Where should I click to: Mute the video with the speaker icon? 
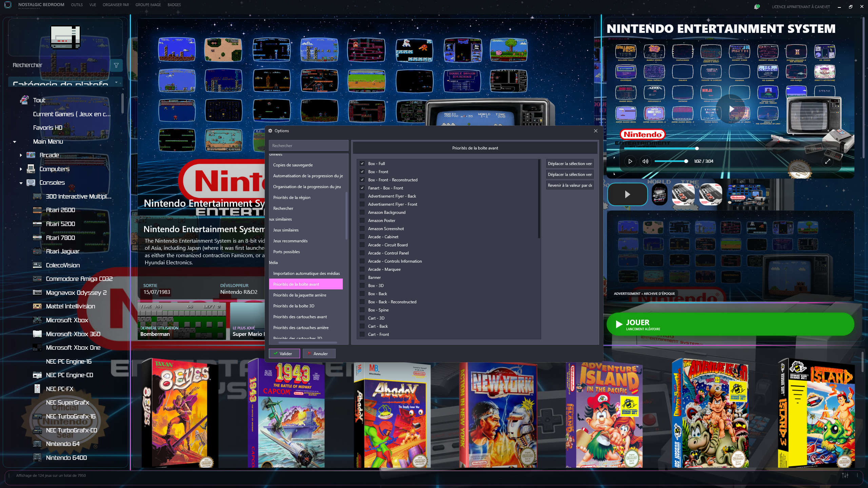coord(645,161)
